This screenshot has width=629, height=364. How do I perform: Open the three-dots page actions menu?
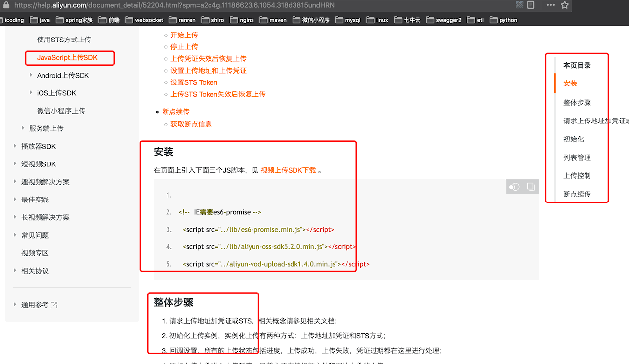[550, 5]
